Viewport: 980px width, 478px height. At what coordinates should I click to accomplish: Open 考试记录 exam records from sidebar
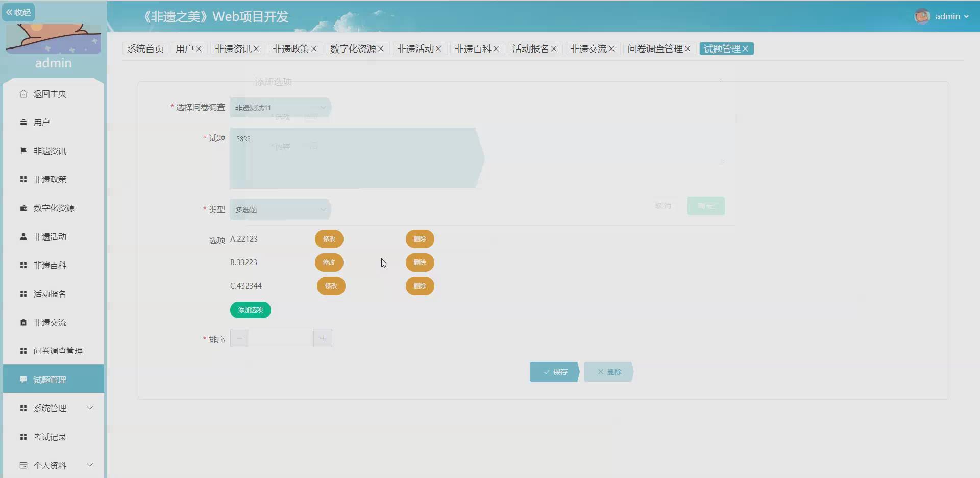pyautogui.click(x=50, y=437)
